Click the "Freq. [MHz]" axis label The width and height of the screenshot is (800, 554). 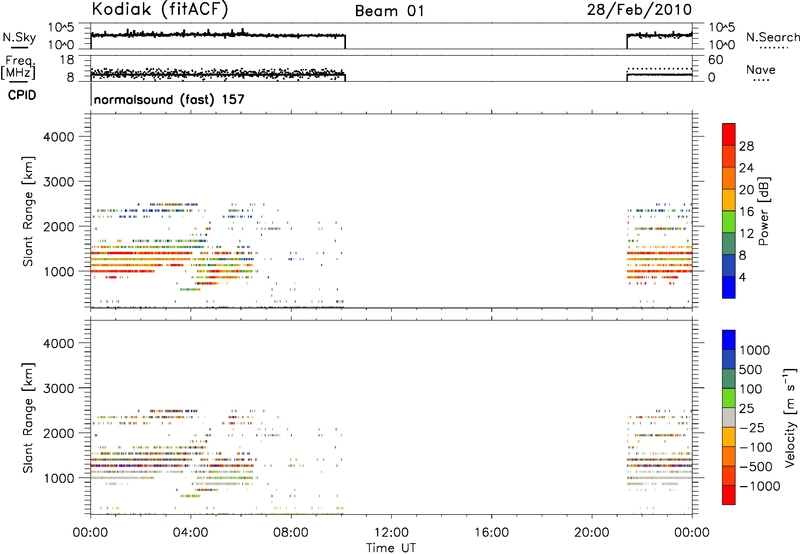point(19,68)
